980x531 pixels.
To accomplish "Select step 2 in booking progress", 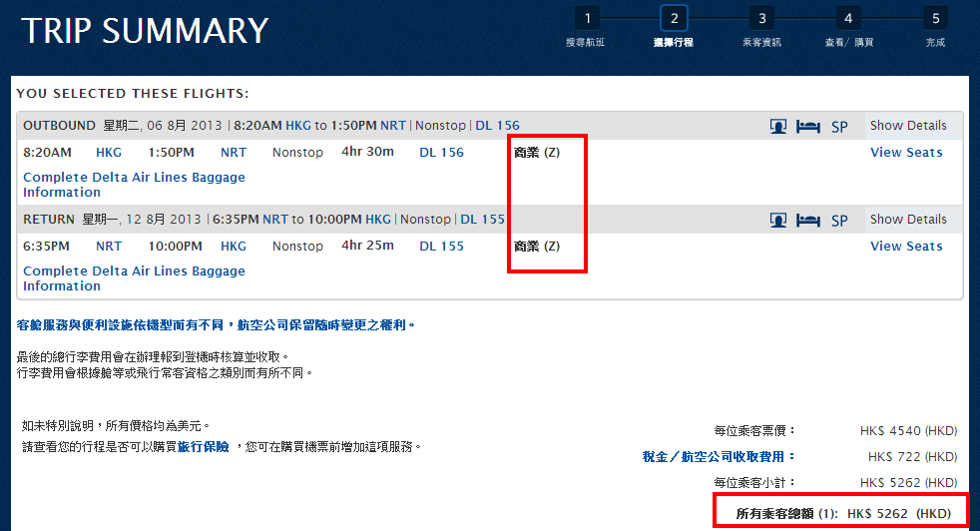I will [674, 18].
